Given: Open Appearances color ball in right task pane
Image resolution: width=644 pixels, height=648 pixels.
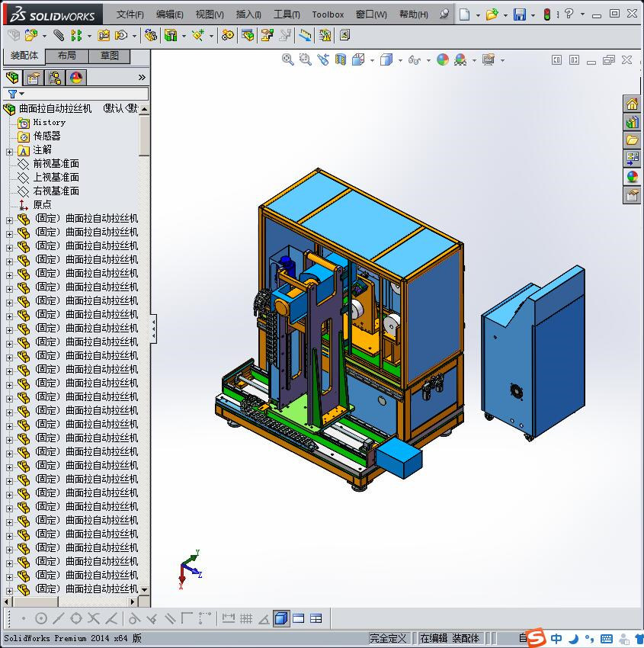Looking at the screenshot, I should pos(632,176).
